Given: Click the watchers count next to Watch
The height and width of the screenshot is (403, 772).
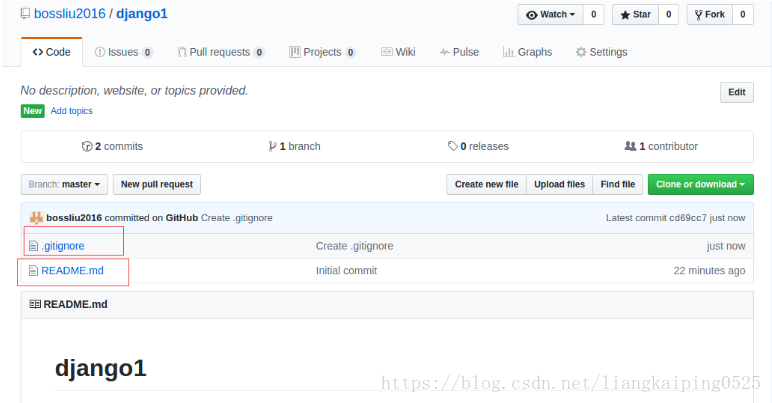Looking at the screenshot, I should pyautogui.click(x=594, y=15).
